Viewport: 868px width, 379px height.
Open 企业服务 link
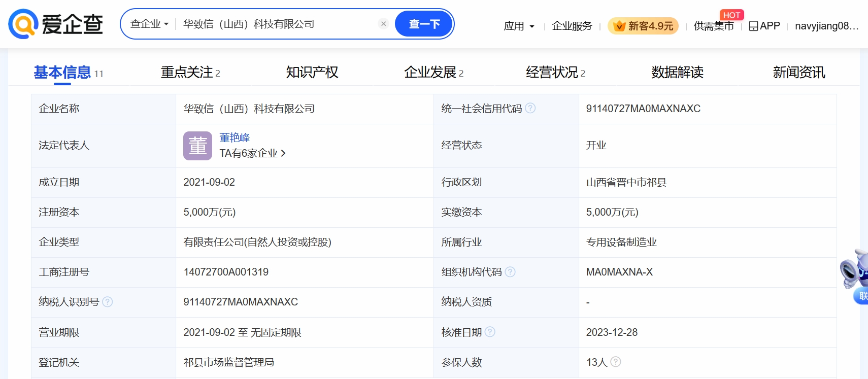[572, 26]
